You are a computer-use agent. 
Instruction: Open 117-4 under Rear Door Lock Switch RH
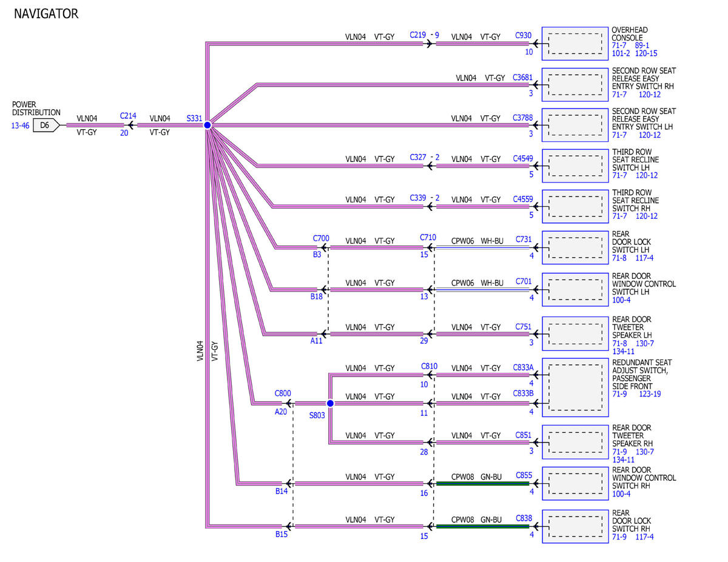(x=644, y=537)
